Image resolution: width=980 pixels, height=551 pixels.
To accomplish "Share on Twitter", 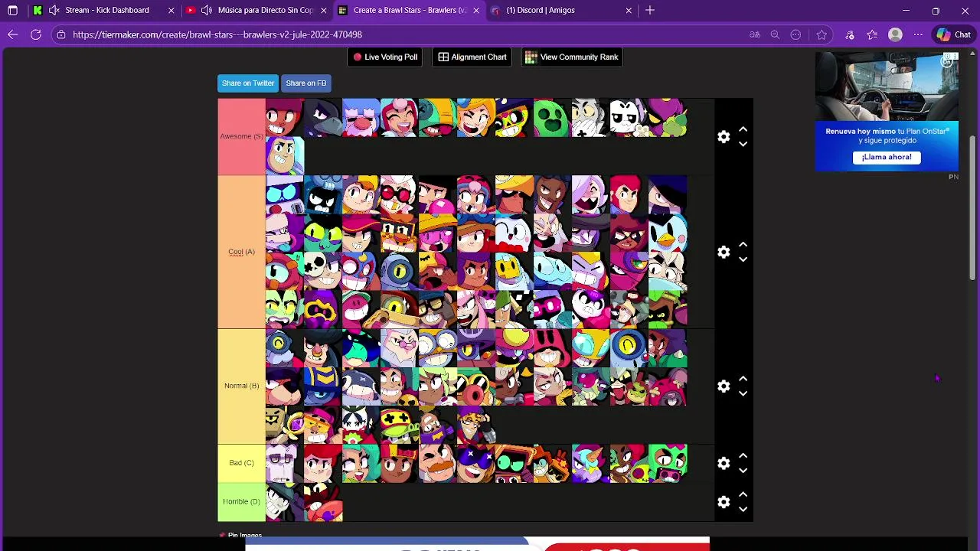I will 247,83.
